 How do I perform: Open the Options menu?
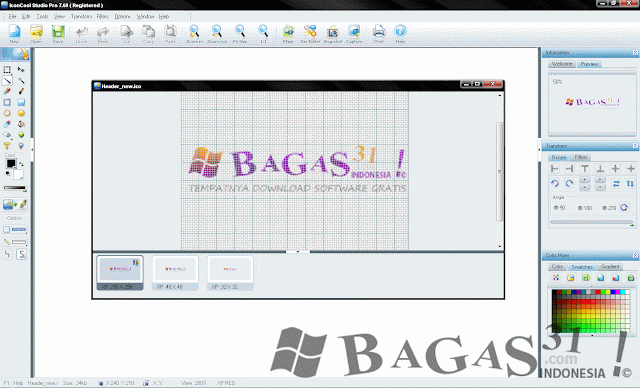click(122, 16)
